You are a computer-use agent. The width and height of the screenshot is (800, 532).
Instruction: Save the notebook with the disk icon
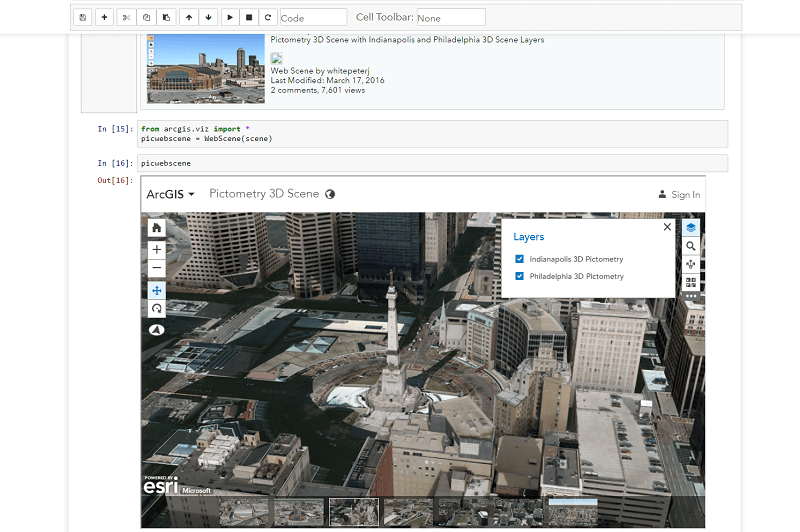(82, 17)
